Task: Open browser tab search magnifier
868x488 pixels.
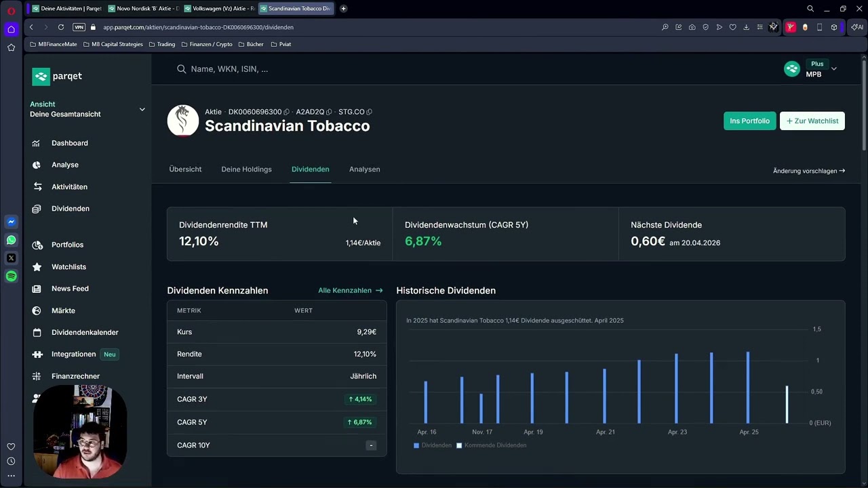Action: coord(810,9)
